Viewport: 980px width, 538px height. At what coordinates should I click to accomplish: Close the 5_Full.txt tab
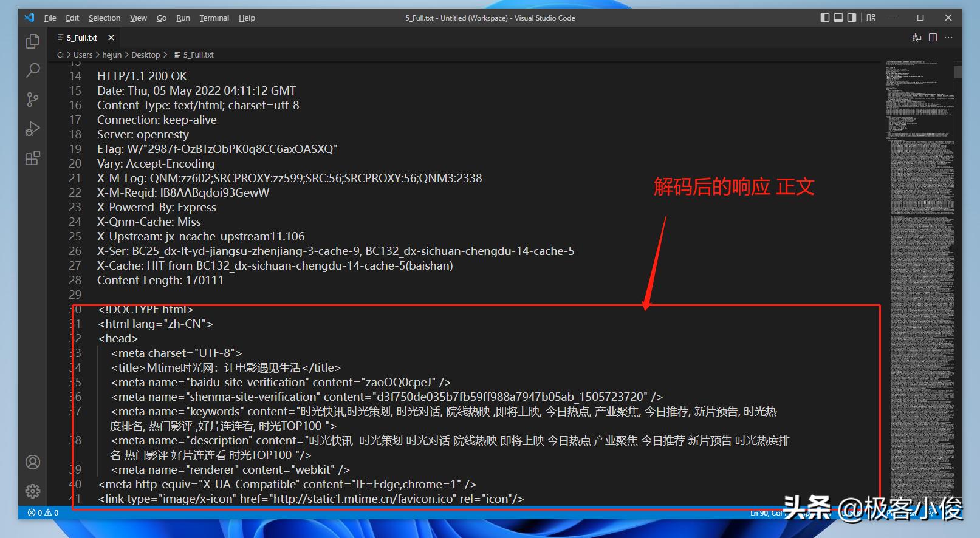click(111, 38)
